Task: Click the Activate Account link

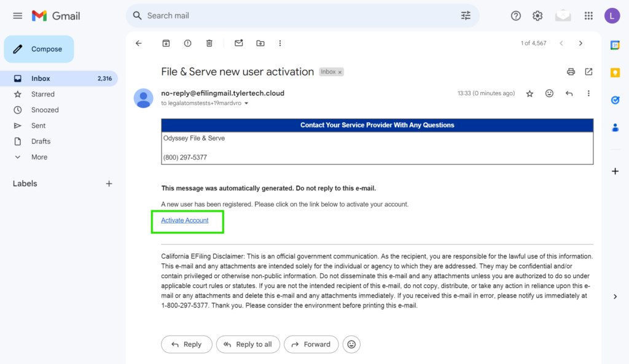Action: (184, 220)
